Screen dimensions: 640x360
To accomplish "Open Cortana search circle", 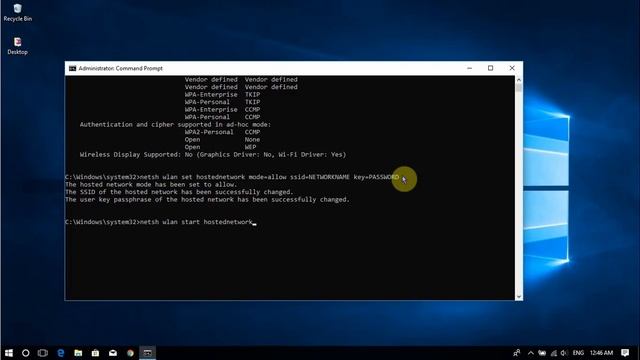I will [x=25, y=353].
